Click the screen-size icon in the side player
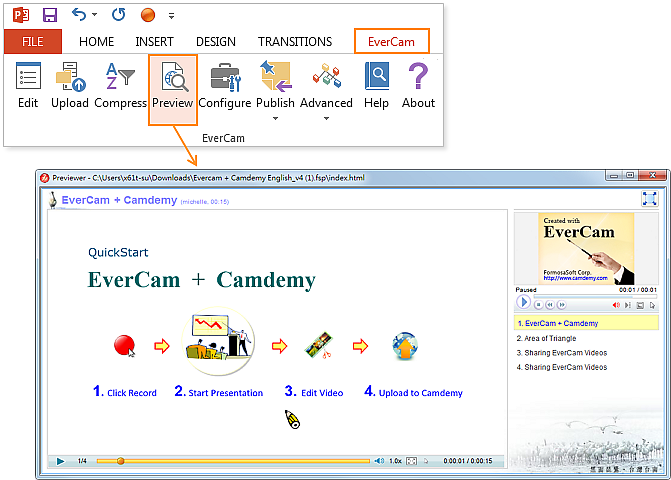This screenshot has height=480, width=671. (640, 305)
